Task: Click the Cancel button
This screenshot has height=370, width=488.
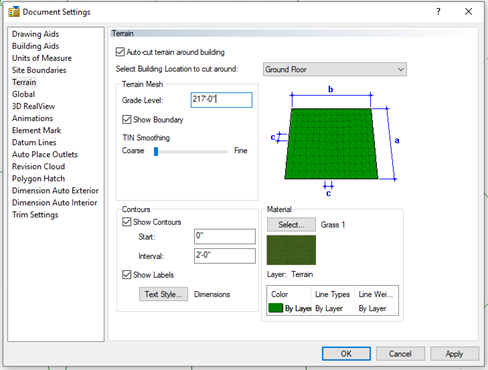Action: click(400, 353)
